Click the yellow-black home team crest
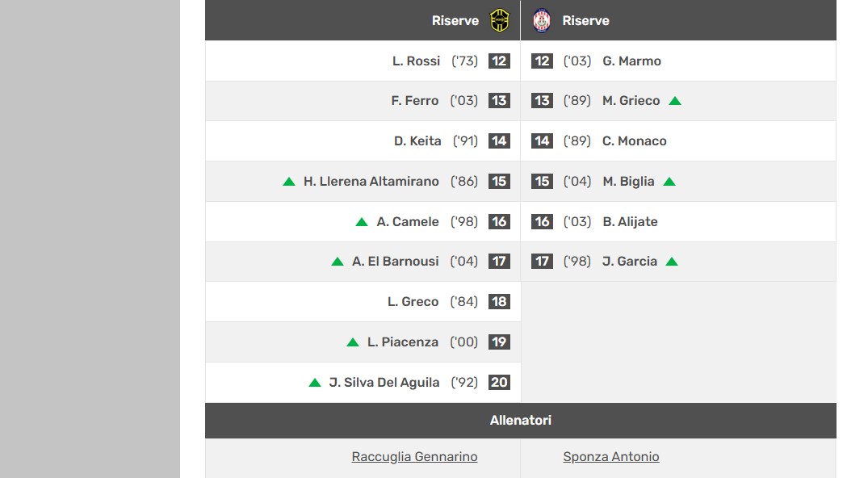Viewport: 868px width, 478px height. pyautogui.click(x=500, y=20)
